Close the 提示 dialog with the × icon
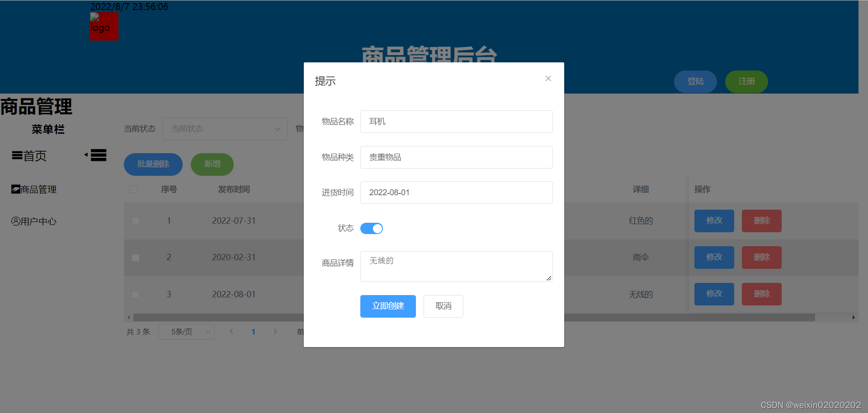Image resolution: width=868 pixels, height=413 pixels. click(548, 78)
